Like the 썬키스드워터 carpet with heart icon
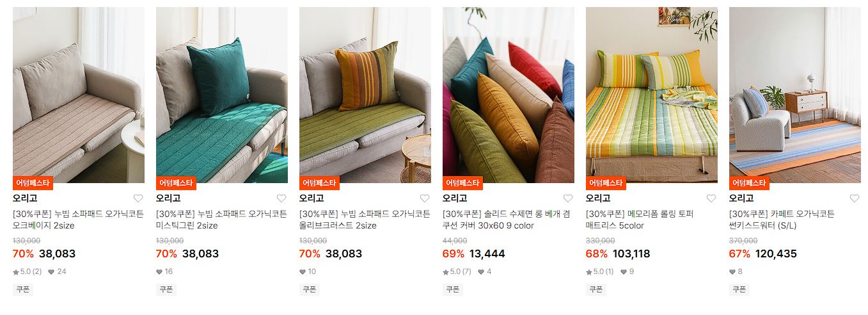868x315 pixels. tap(855, 198)
